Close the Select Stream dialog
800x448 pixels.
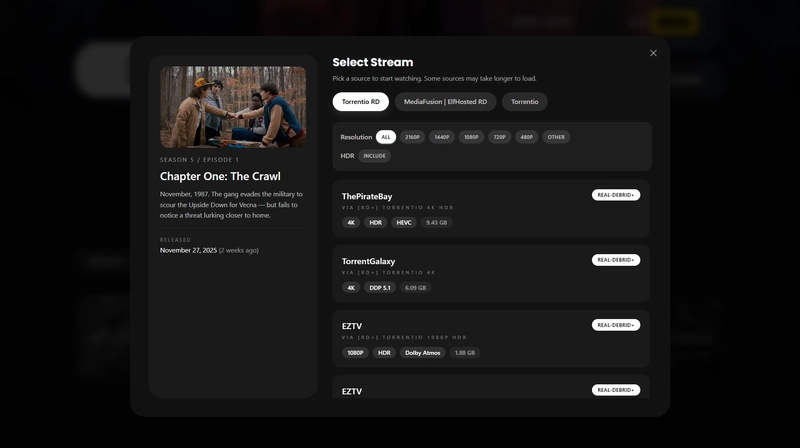[x=653, y=53]
